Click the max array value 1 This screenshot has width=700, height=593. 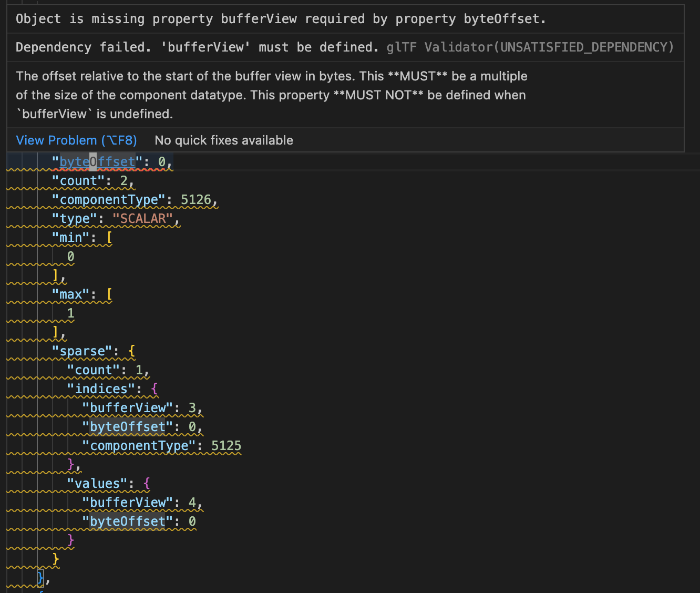[70, 313]
